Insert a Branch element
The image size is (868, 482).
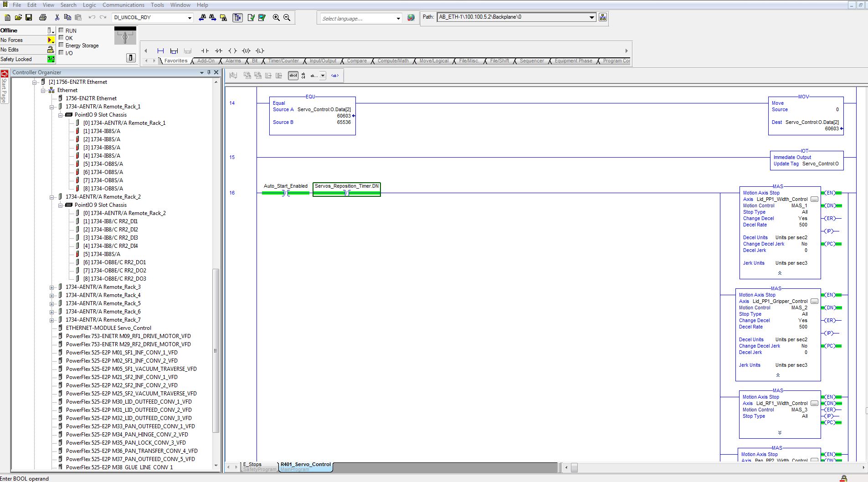[174, 51]
